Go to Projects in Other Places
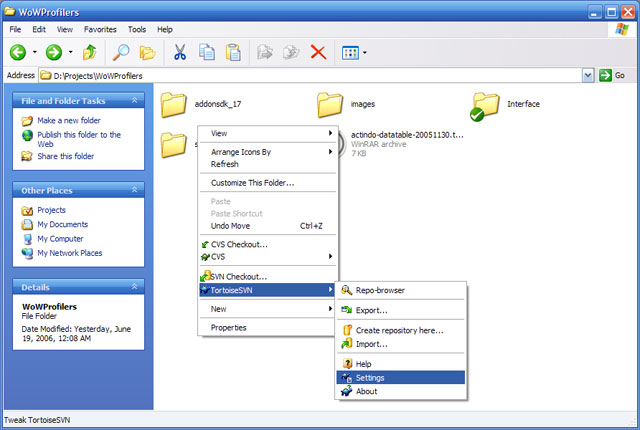Image resolution: width=640 pixels, height=430 pixels. pyautogui.click(x=51, y=210)
